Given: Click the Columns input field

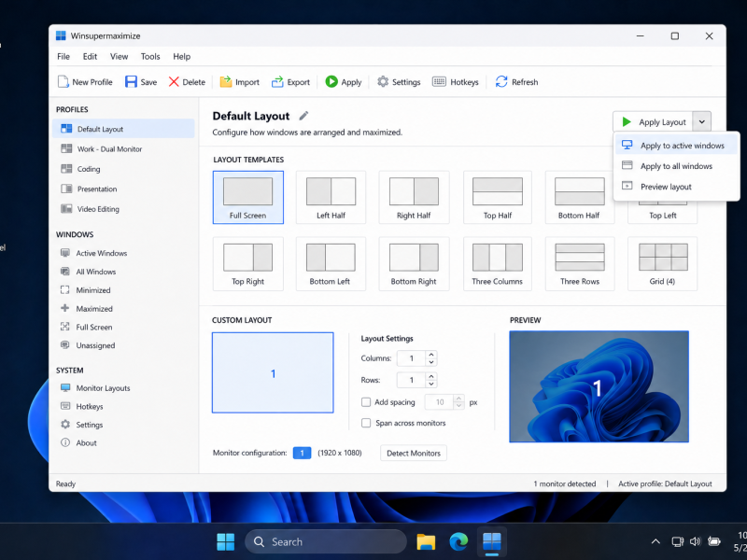Looking at the screenshot, I should click(412, 358).
